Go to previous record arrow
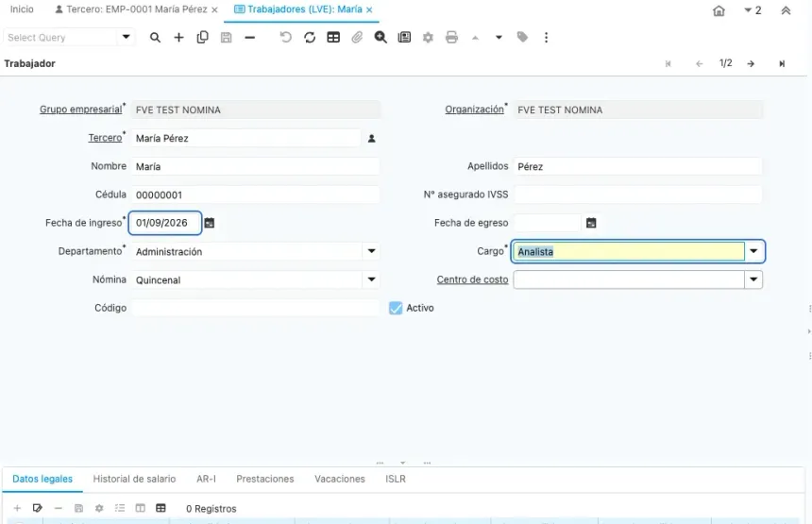The image size is (812, 524). (x=699, y=63)
